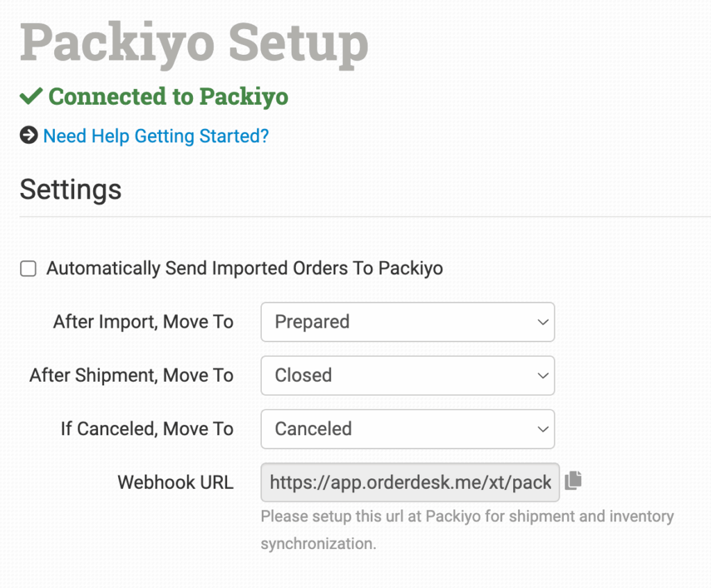
Task: Click the Connected to Packiyo status text
Action: point(168,96)
